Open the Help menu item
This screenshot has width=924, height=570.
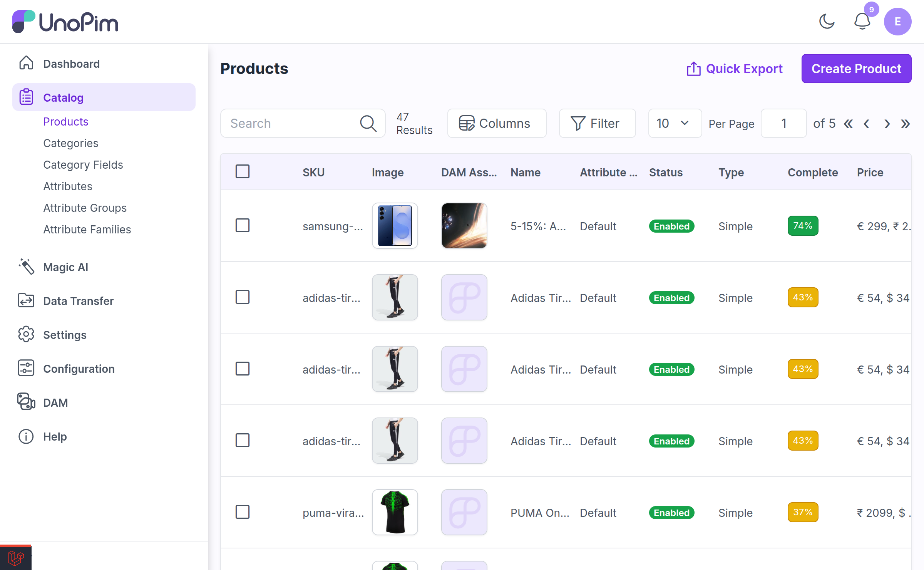coord(104,436)
